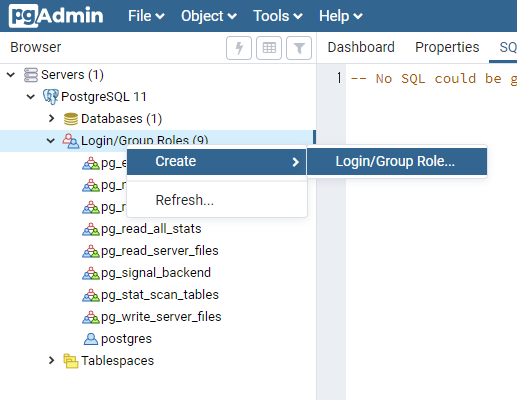Image resolution: width=517 pixels, height=400 pixels.
Task: Switch to the Properties tab
Action: coord(447,47)
